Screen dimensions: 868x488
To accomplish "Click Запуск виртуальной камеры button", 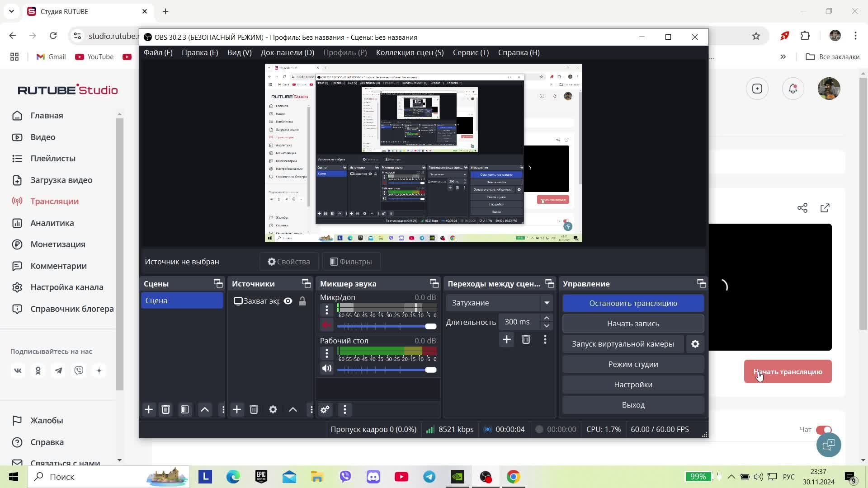I will pos(623,344).
